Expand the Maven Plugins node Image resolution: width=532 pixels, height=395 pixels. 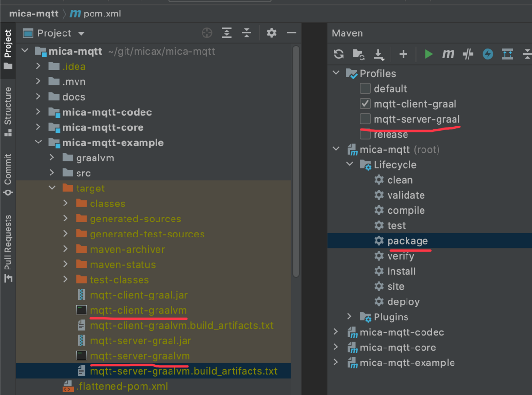click(x=349, y=316)
